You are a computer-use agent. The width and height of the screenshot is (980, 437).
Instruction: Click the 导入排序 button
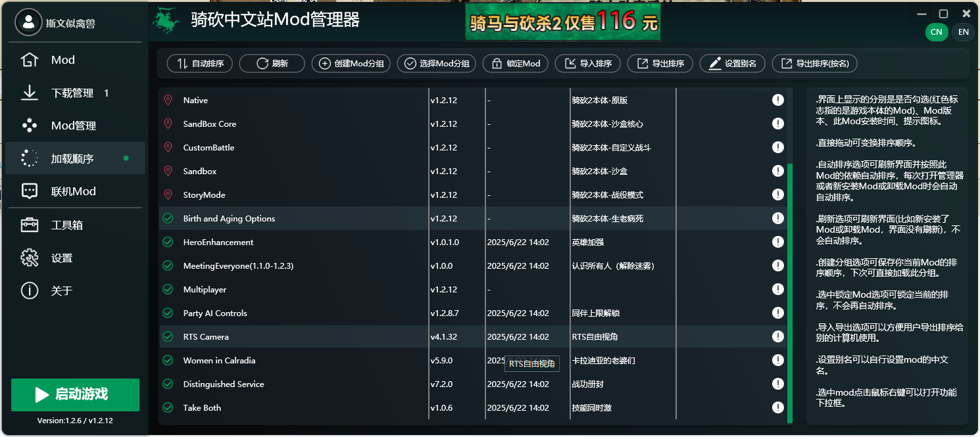coord(588,64)
